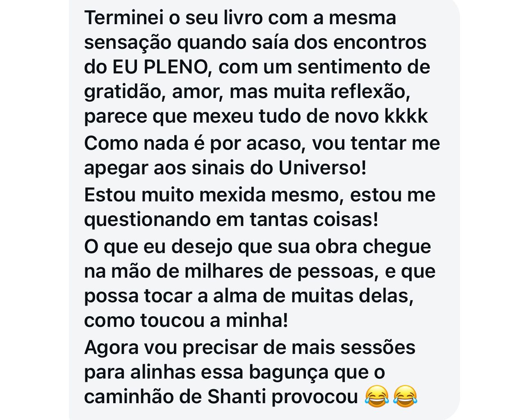This screenshot has height=420, width=529.
Task: Click the first laughing-crying emoji
Action: pos(376,397)
